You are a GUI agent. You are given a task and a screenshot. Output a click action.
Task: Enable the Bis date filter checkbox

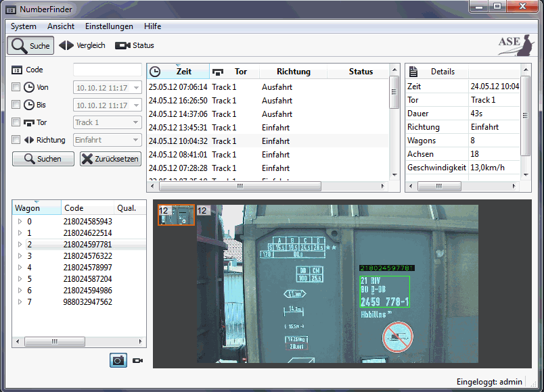point(16,105)
